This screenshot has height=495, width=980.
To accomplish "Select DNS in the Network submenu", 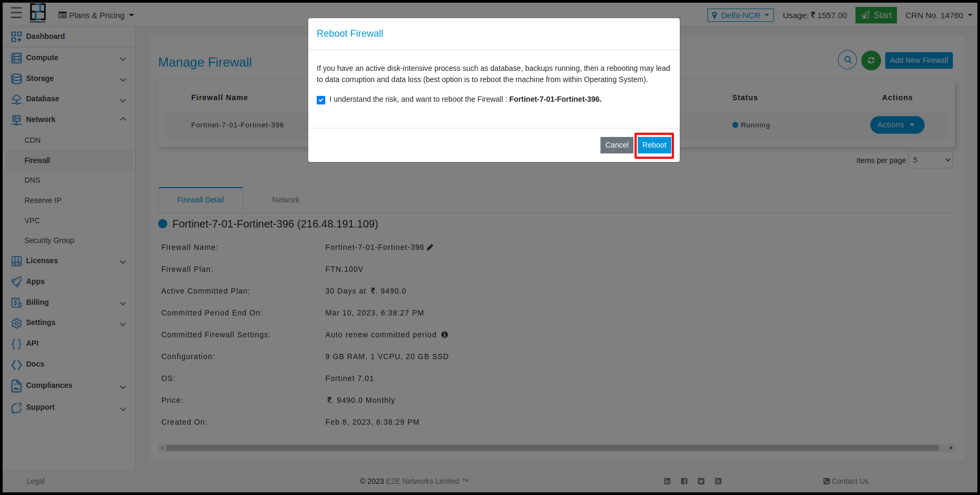I will click(x=32, y=180).
